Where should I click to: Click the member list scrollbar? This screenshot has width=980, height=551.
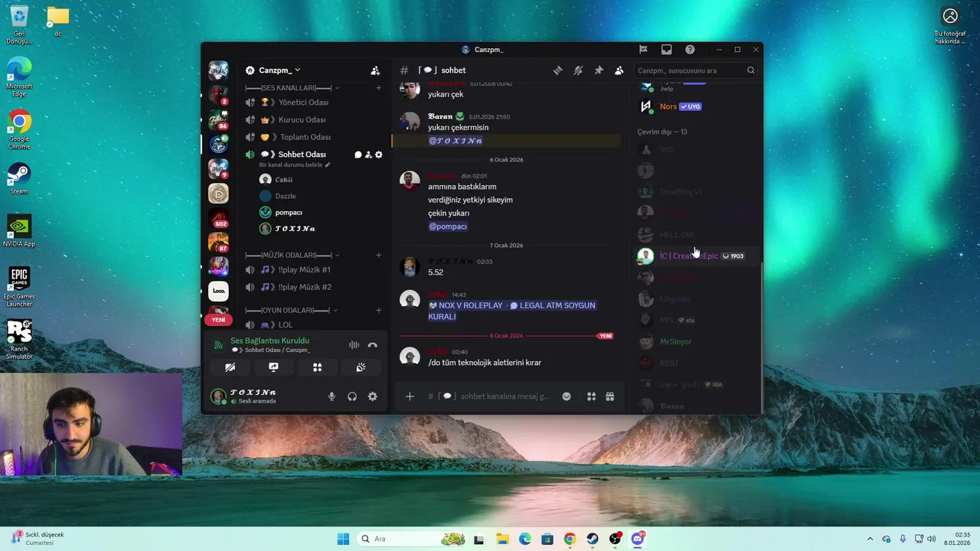point(762,337)
